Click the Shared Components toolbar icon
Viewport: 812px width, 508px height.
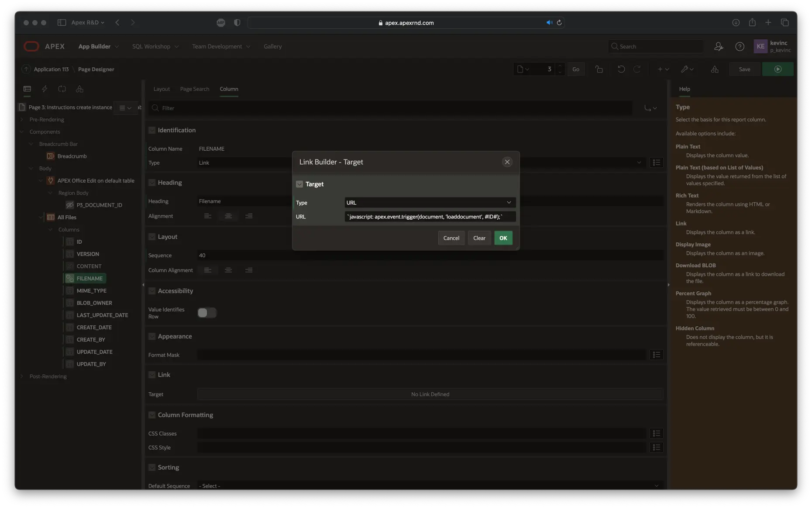tap(715, 69)
